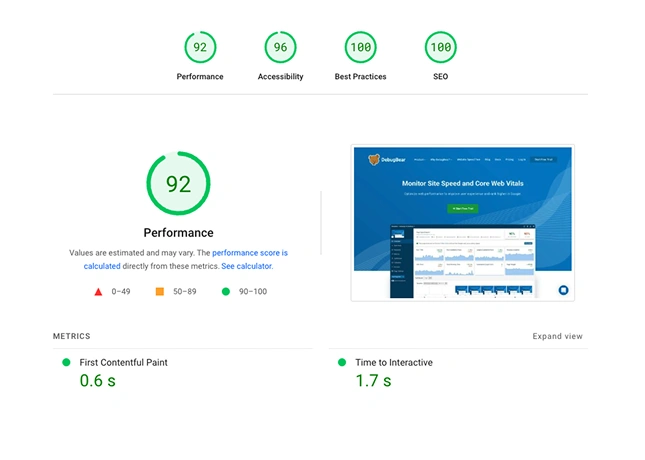Click 'Monitor Site Speed and Core Web Vitals' headline
The width and height of the screenshot is (645, 460).
(462, 184)
